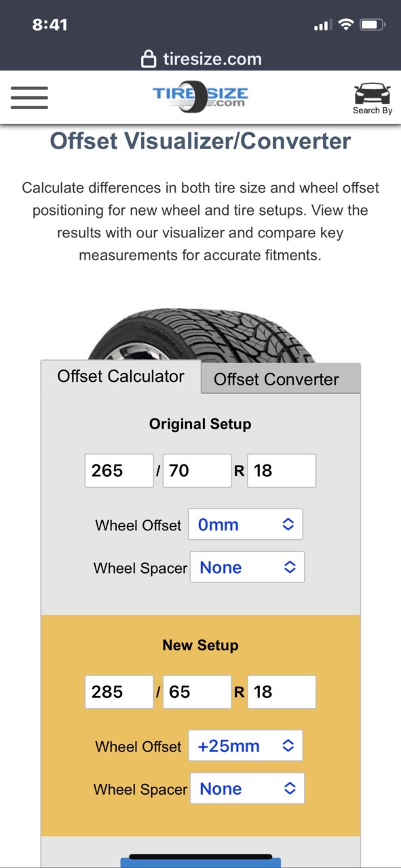Click the tire image above calculator
The height and width of the screenshot is (868, 401).
click(200, 336)
